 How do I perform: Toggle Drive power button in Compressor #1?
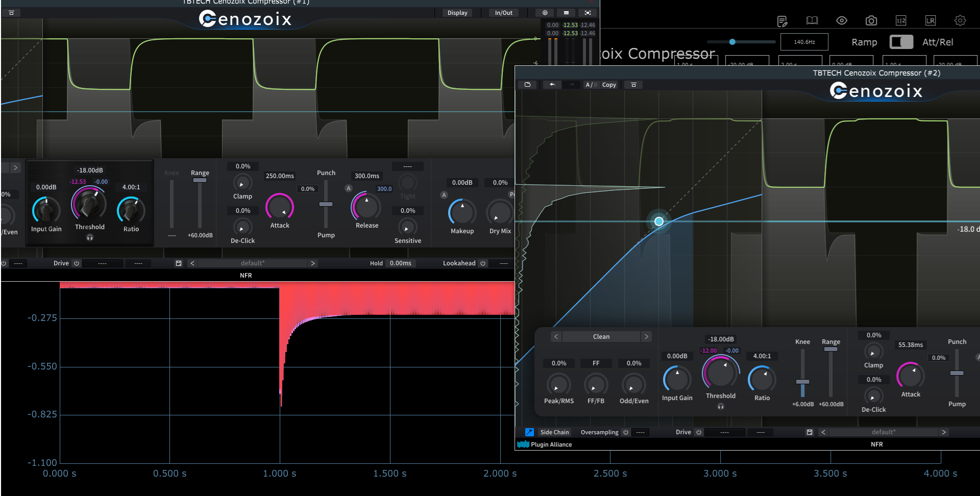(77, 263)
